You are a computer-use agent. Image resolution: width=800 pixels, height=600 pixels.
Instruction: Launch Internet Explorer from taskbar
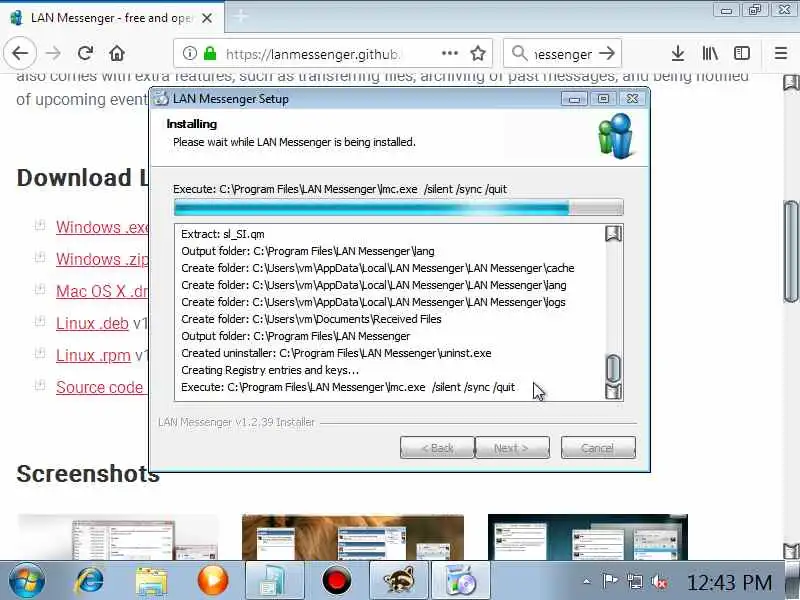[x=90, y=581]
